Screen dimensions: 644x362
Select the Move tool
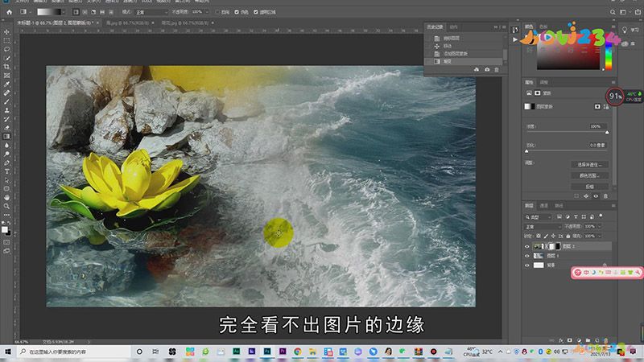coord(6,32)
